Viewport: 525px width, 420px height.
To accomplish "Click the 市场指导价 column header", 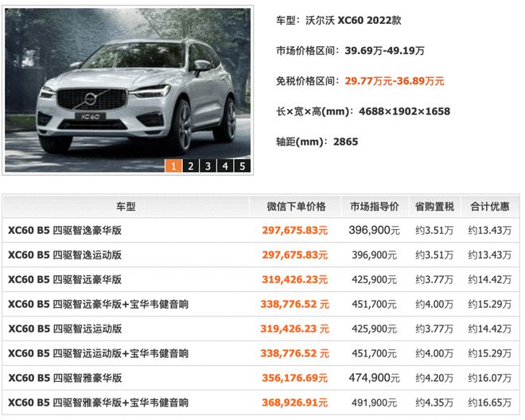I will [x=375, y=206].
